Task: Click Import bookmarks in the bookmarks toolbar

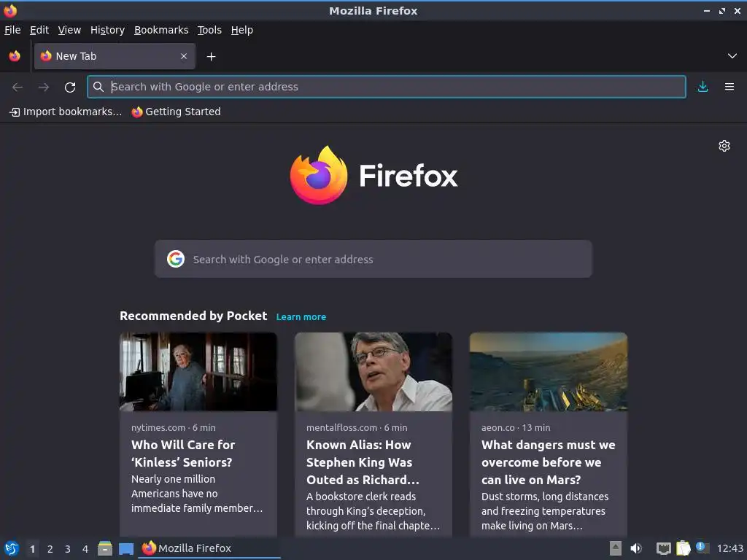Action: pos(66,112)
